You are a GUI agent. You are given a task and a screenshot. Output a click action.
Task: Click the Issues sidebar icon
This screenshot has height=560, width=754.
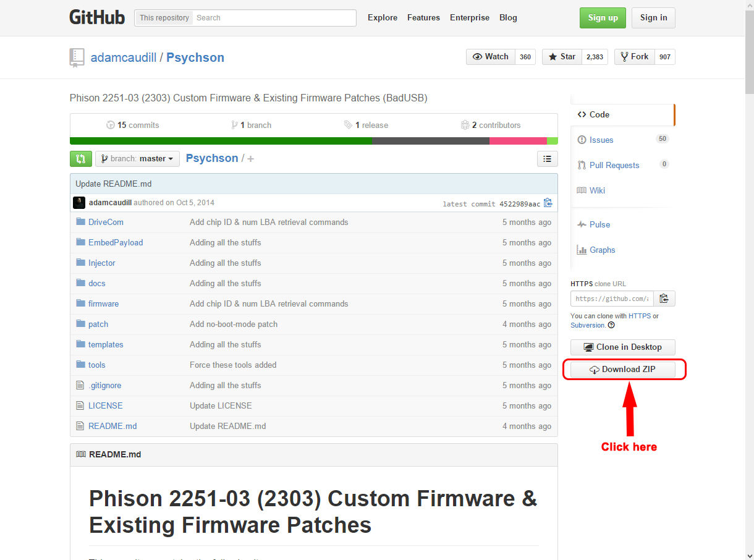[x=582, y=140]
